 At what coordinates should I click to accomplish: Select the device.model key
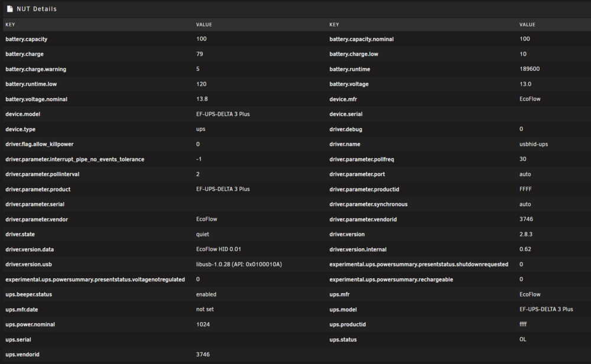pyautogui.click(x=22, y=114)
